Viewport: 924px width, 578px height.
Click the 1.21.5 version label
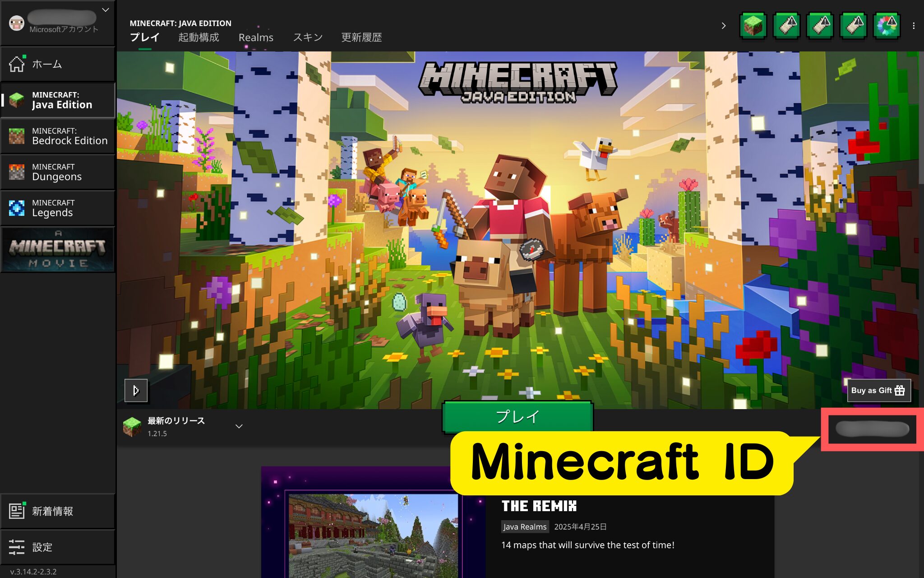(157, 433)
